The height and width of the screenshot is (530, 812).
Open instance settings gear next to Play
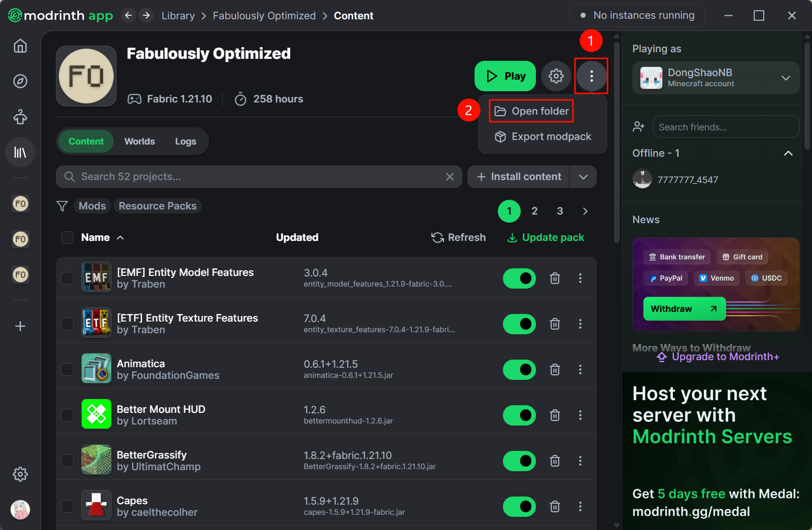click(556, 76)
